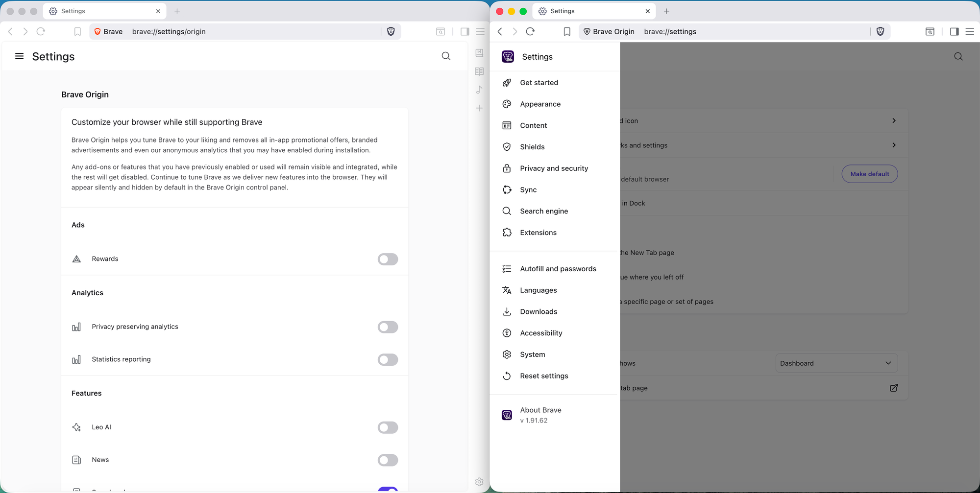Click the Make default button
Viewport: 980px width, 493px height.
[x=870, y=174]
